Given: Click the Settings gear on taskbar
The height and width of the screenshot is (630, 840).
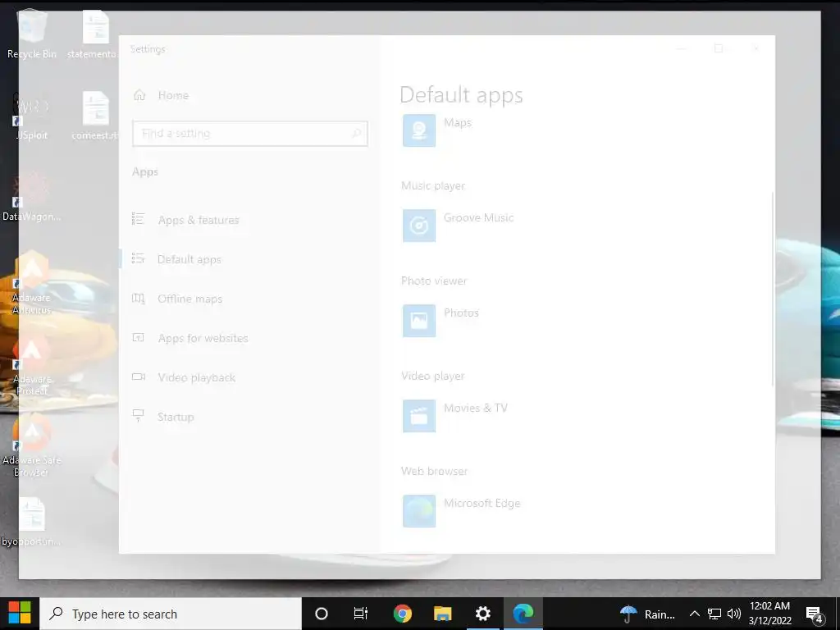Looking at the screenshot, I should click(x=482, y=614).
